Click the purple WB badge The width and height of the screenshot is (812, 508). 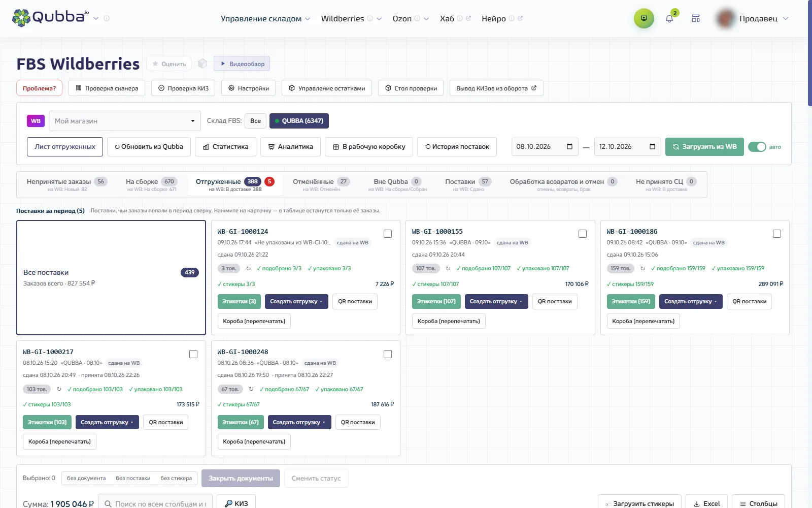tap(36, 121)
